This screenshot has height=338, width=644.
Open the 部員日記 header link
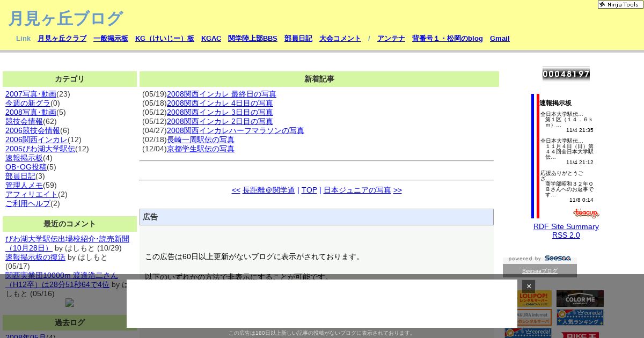pos(298,39)
